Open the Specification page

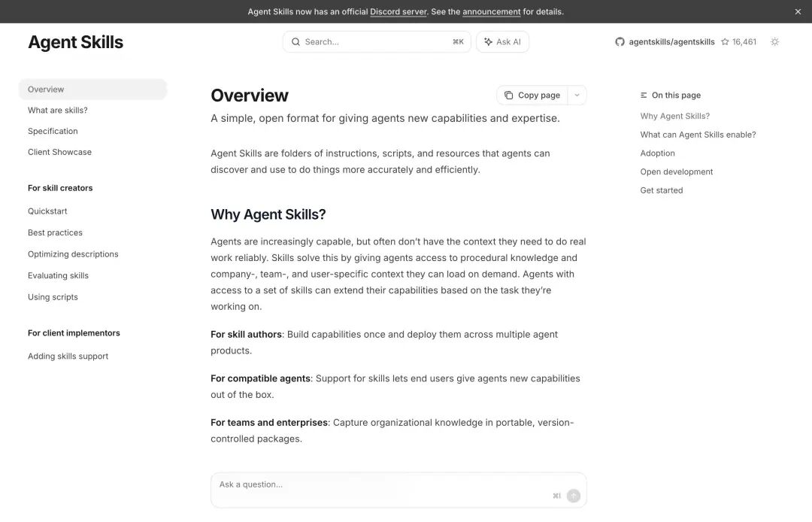click(53, 131)
